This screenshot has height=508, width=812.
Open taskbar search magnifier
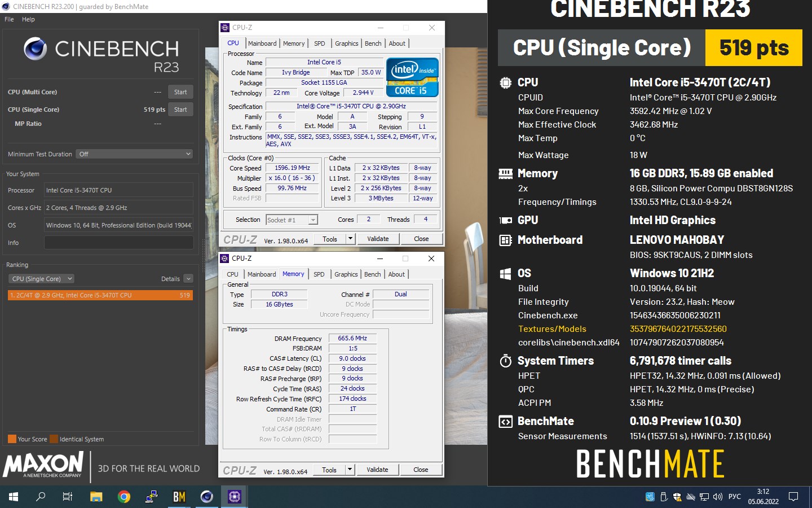(41, 497)
